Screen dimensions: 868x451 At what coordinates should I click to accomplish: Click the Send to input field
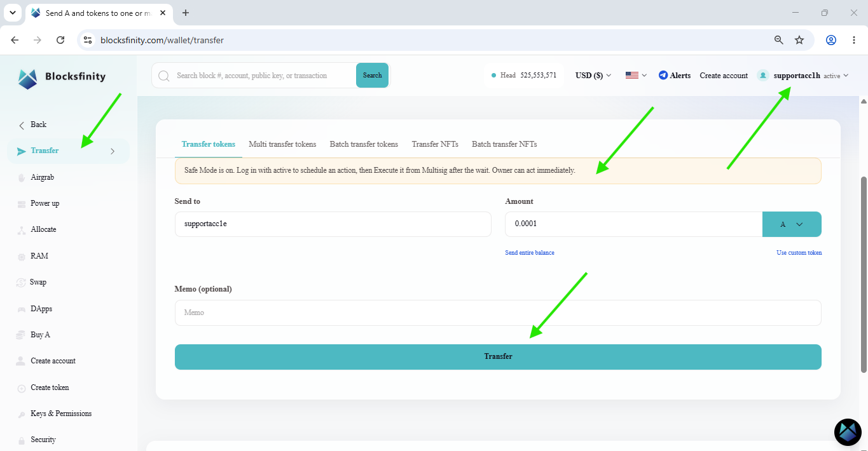point(333,224)
